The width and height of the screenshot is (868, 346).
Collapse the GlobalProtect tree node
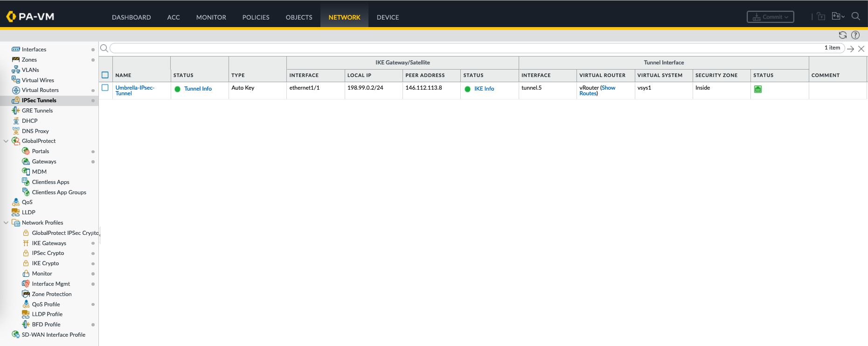[6, 141]
